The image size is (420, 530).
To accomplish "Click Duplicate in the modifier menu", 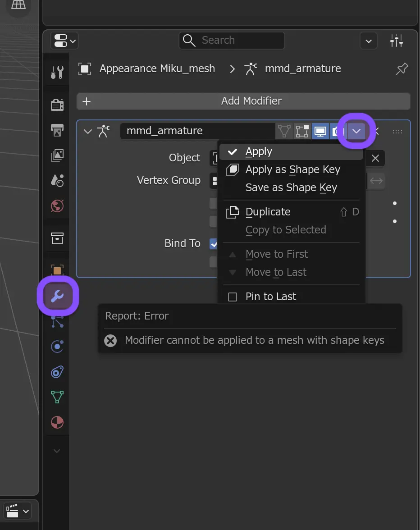I will click(291, 212).
